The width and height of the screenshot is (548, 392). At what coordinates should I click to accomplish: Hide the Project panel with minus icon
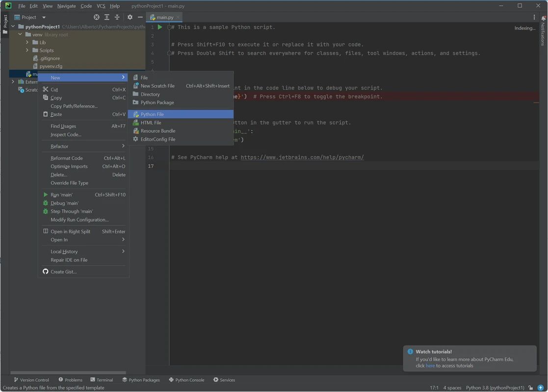tap(140, 17)
